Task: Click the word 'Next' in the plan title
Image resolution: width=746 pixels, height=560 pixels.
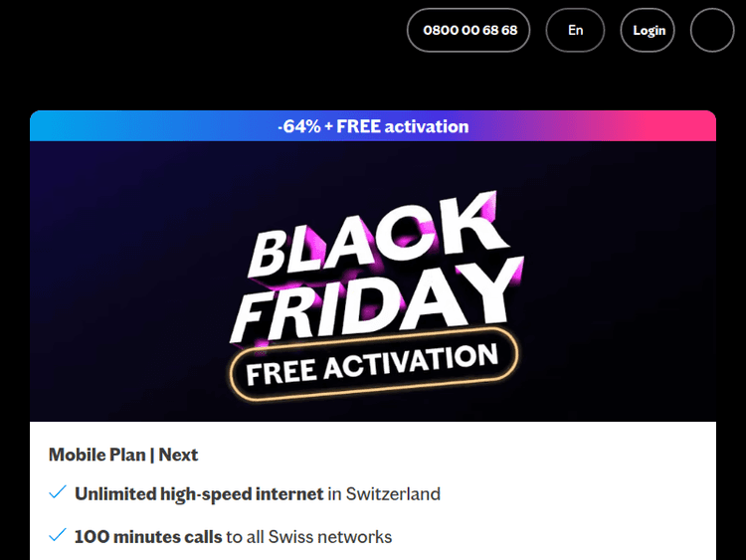Action: click(x=179, y=455)
